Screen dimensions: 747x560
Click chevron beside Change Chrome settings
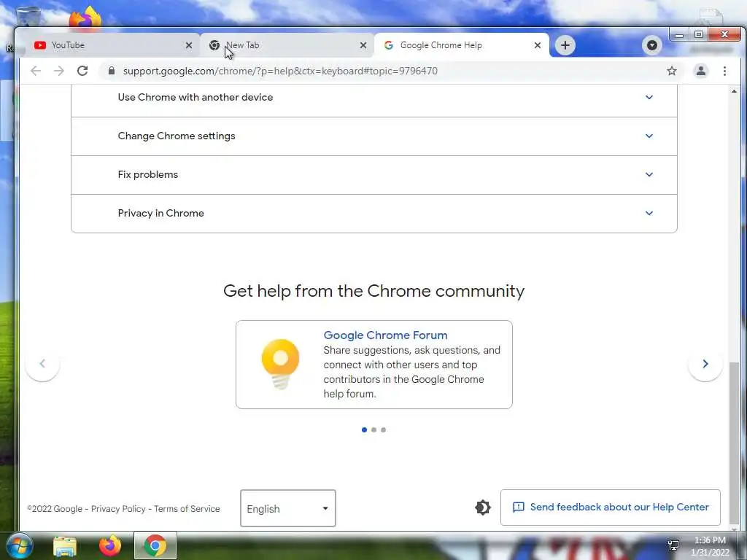coord(649,136)
